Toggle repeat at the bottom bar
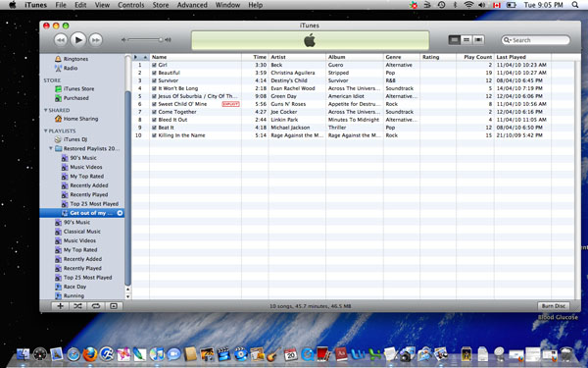The image size is (588, 368). [96, 306]
